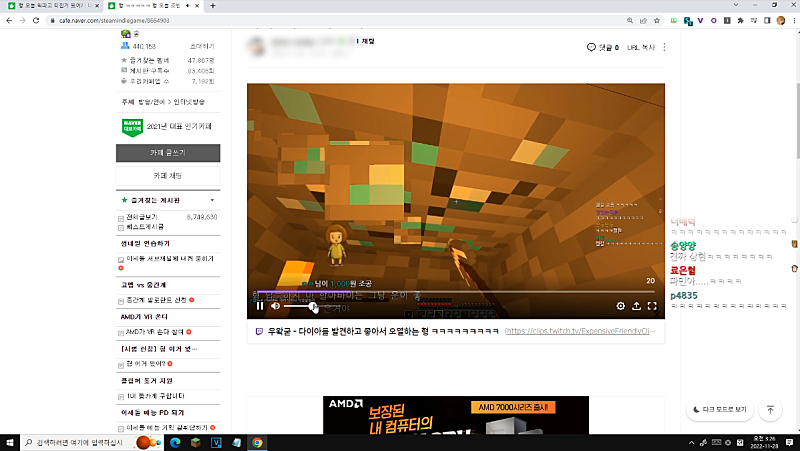
Task: Click the 카페 글쓰기 write button
Action: (168, 153)
